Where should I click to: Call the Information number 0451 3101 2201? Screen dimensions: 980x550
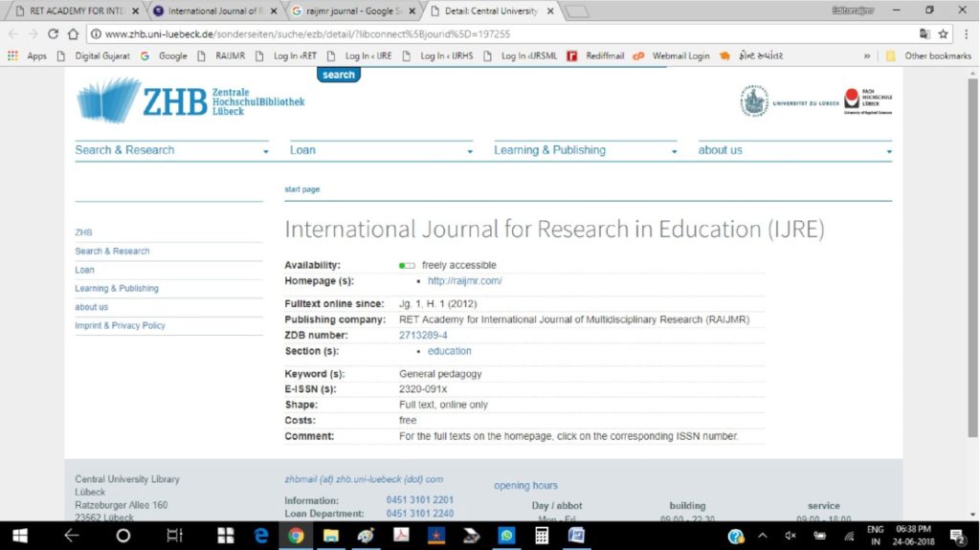point(420,500)
